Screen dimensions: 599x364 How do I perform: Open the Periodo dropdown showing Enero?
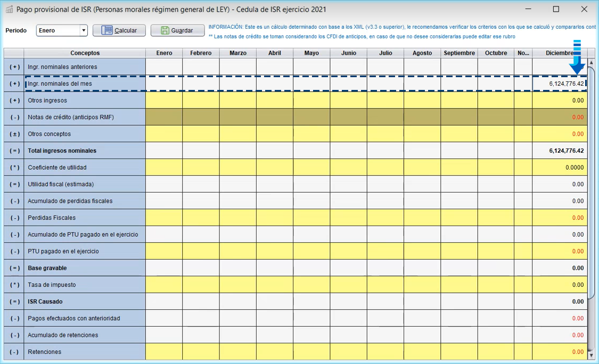62,30
